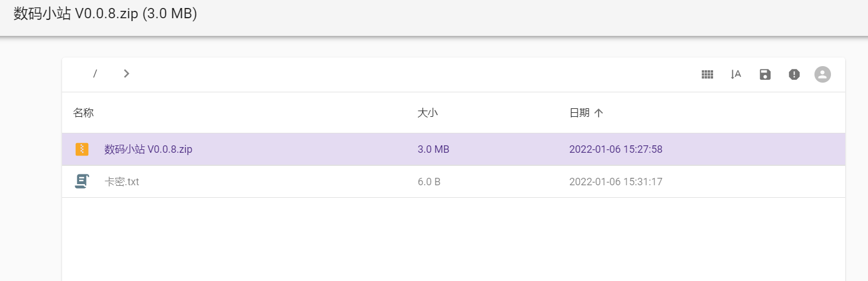Open the user avatar profile icon

[x=822, y=74]
